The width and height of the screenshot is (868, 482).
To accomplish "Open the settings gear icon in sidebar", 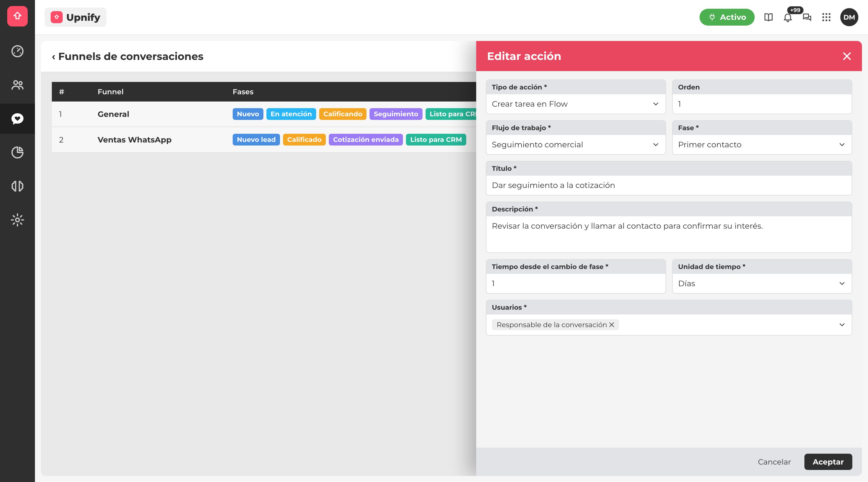I will point(17,220).
